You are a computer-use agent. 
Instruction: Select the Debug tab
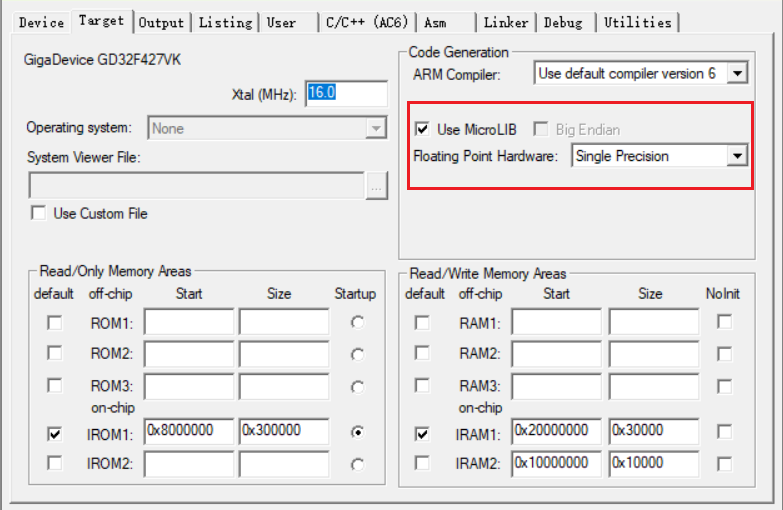coord(567,22)
